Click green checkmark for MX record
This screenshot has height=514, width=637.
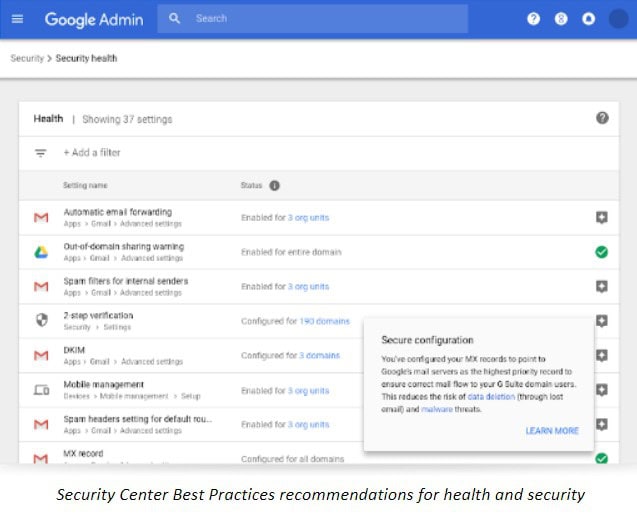[x=602, y=458]
